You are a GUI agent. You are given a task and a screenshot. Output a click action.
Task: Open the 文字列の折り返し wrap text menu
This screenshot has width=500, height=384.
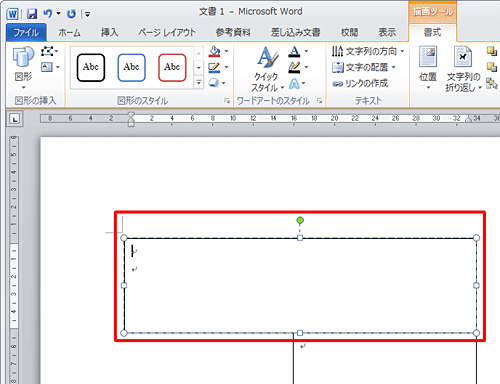[463, 69]
